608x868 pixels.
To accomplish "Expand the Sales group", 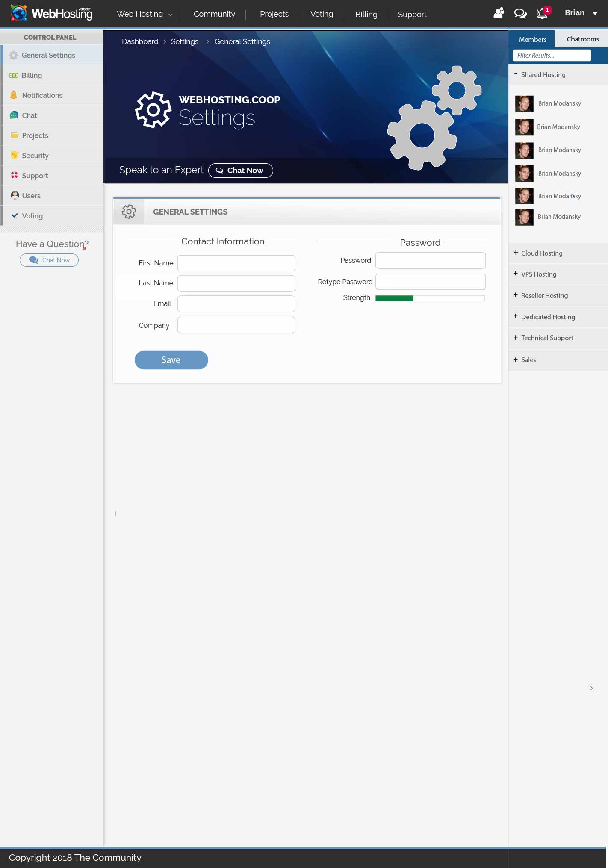I will pyautogui.click(x=558, y=359).
